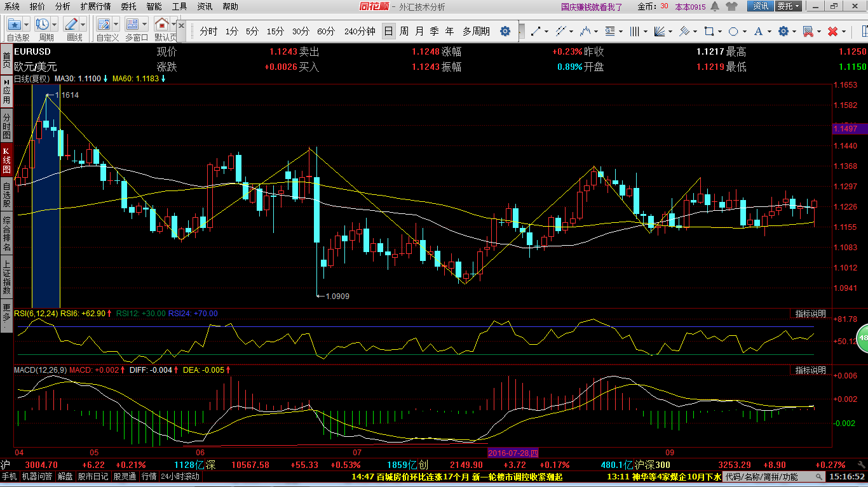Expand the 自选股 dropdown arrow

(26, 25)
